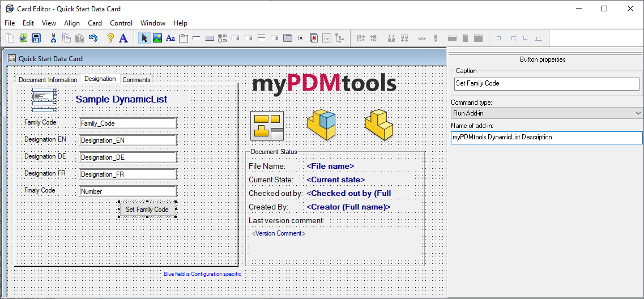This screenshot has width=644, height=299.
Task: Open the Align menu
Action: pos(72,23)
